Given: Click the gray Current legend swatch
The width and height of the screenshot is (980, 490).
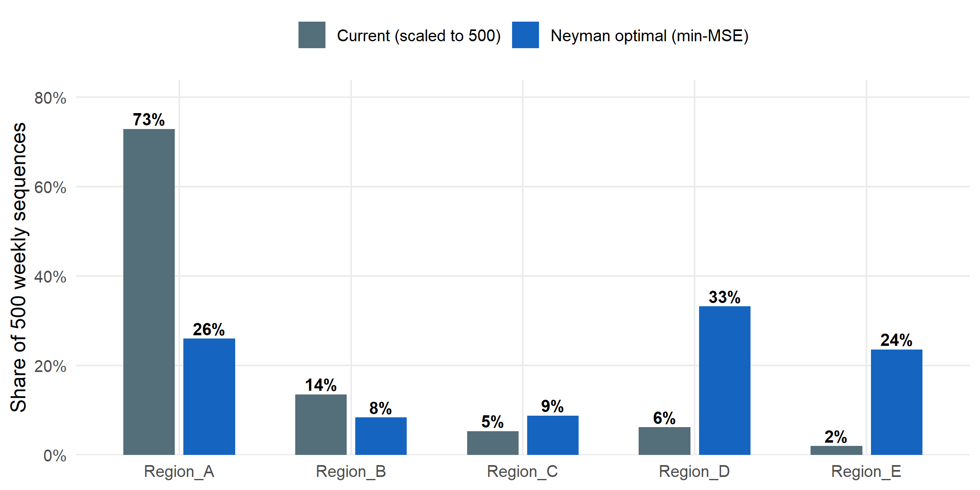Looking at the screenshot, I should pyautogui.click(x=312, y=35).
